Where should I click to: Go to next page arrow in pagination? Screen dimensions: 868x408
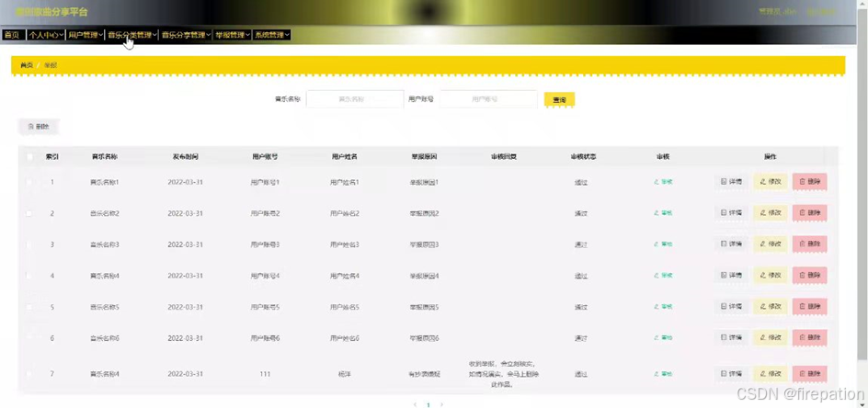pyautogui.click(x=441, y=404)
